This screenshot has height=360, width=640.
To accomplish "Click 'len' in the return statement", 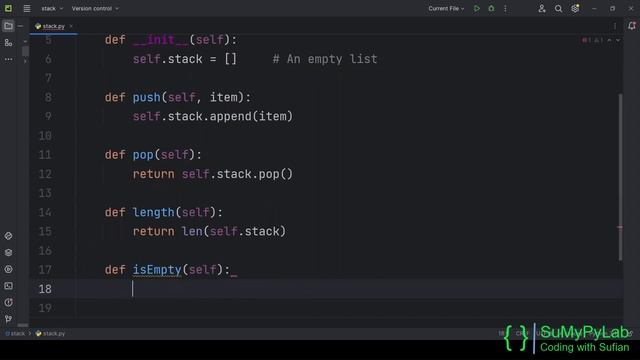I will (192, 231).
